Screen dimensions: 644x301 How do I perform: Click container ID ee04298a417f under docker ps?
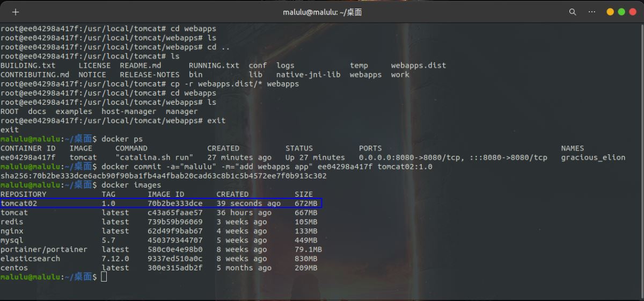28,157
